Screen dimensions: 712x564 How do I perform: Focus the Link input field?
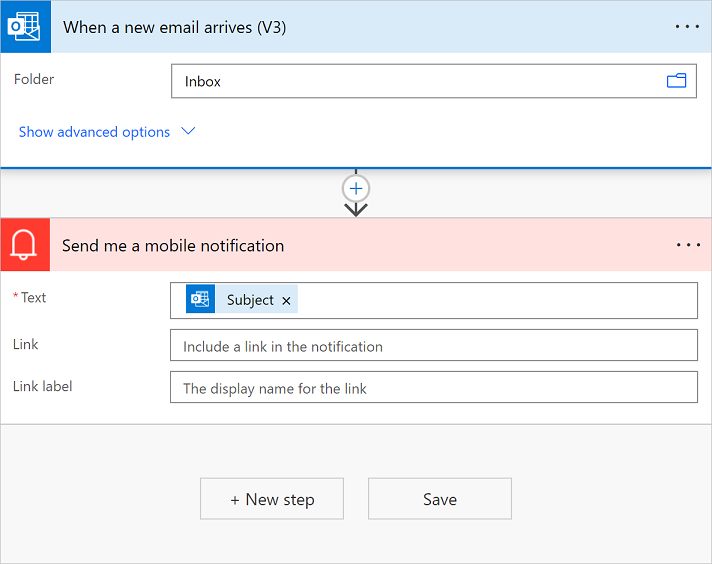tap(433, 346)
